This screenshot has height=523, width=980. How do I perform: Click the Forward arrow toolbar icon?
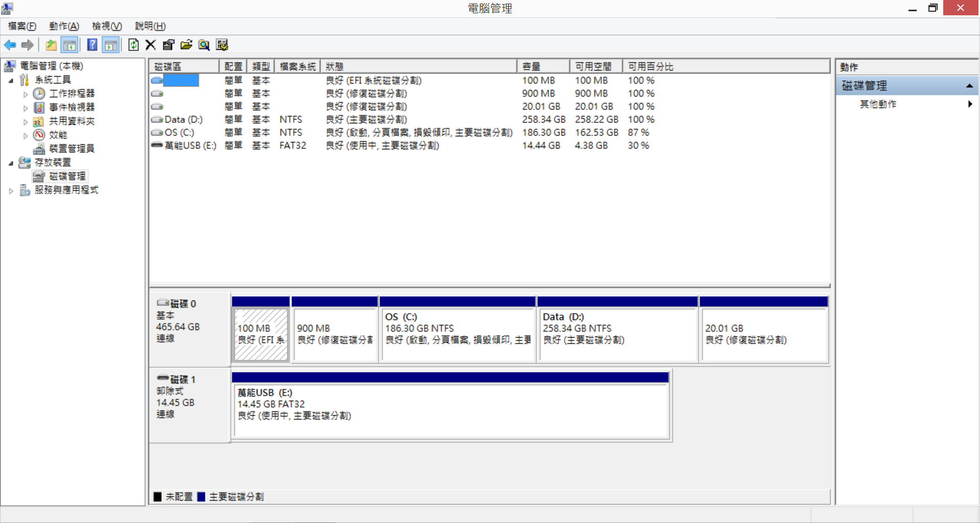pyautogui.click(x=28, y=45)
